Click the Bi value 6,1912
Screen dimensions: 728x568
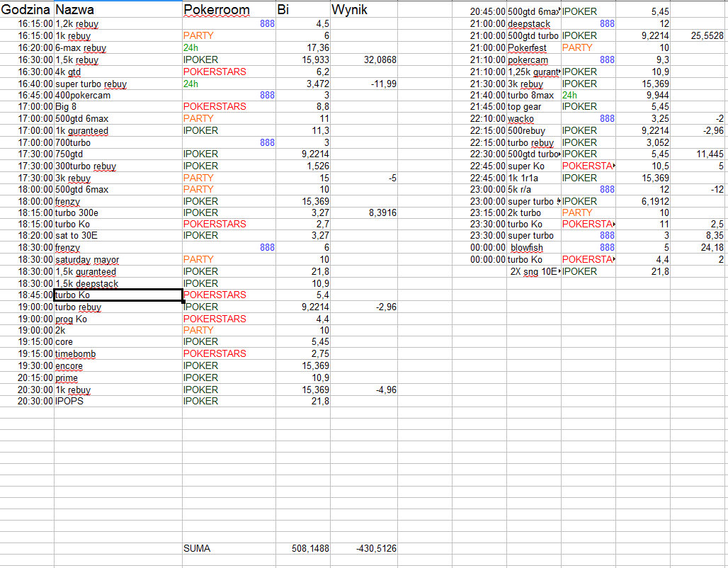point(643,202)
